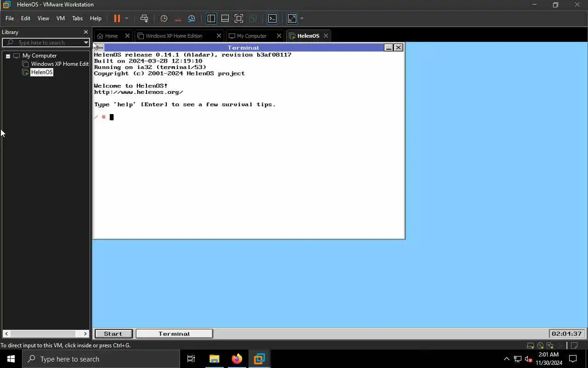Screen dimensions: 588x368
Task: Close the My Computer tab
Action: (279, 36)
